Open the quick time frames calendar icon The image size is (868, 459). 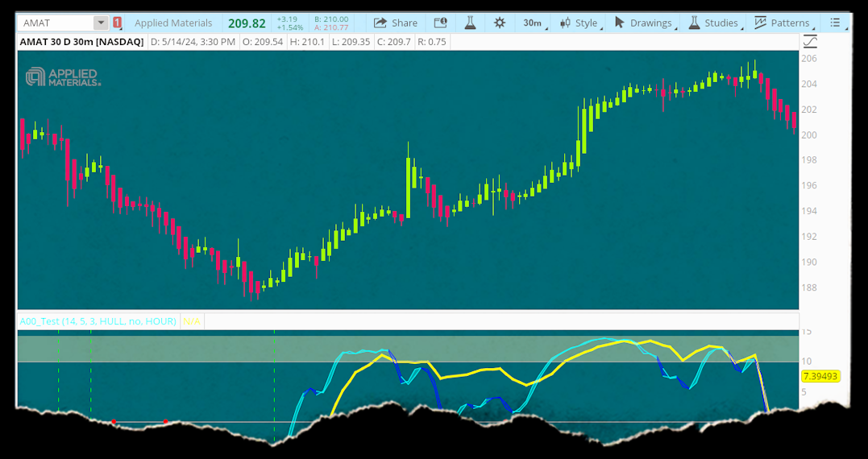click(440, 23)
